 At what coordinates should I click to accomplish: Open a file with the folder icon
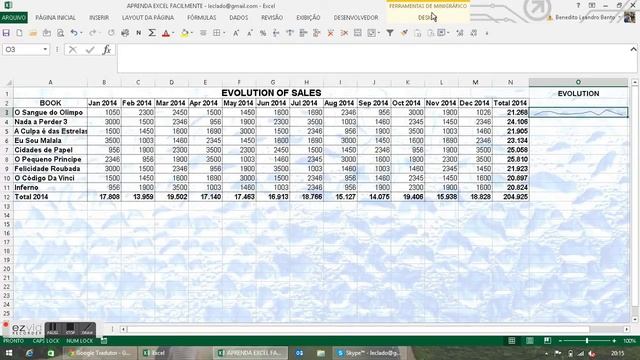[x=33, y=33]
